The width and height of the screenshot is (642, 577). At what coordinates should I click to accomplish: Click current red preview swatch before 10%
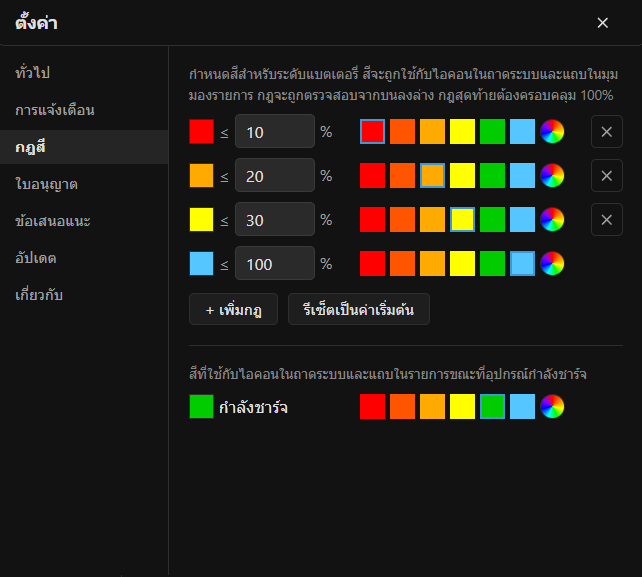[x=201, y=131]
